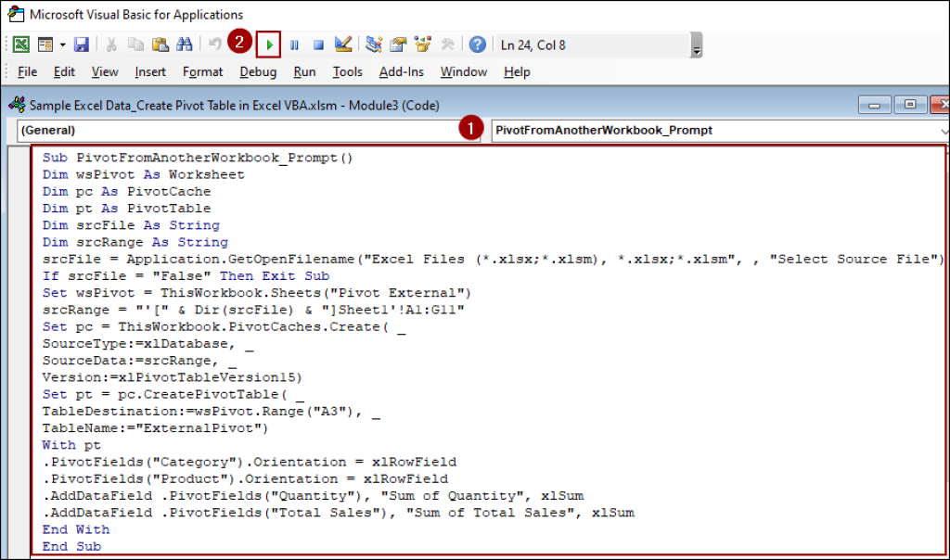Viewport: 950px width, 560px height.
Task: Open the Properties Window icon
Action: tap(398, 44)
